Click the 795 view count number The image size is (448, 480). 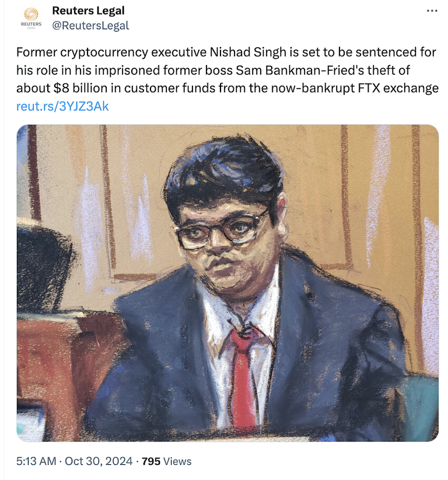pos(150,461)
